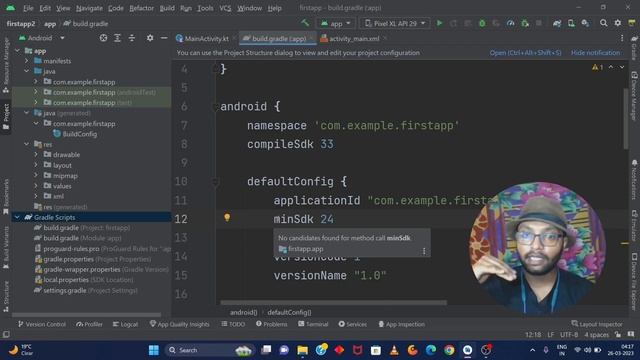The height and width of the screenshot is (360, 640).
Task: Collapse Gradle Scripts node
Action: (17, 217)
